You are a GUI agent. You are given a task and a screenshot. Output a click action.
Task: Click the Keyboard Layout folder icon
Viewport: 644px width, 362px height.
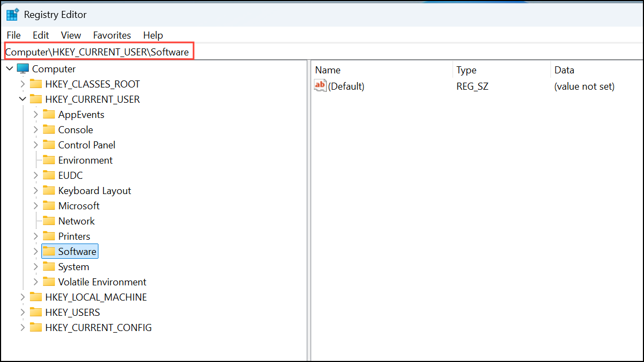(49, 190)
